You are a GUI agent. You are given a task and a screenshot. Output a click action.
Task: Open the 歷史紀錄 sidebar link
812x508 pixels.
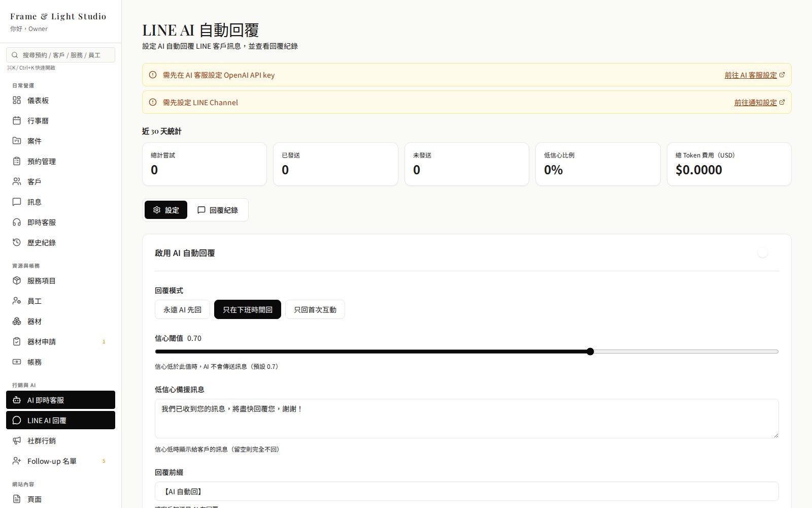point(60,242)
